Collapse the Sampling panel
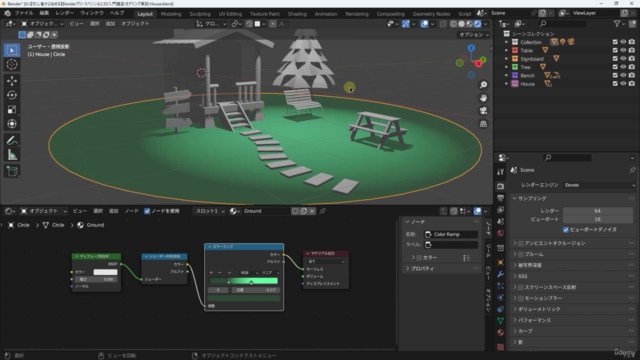This screenshot has width=640, height=360. [x=515, y=198]
